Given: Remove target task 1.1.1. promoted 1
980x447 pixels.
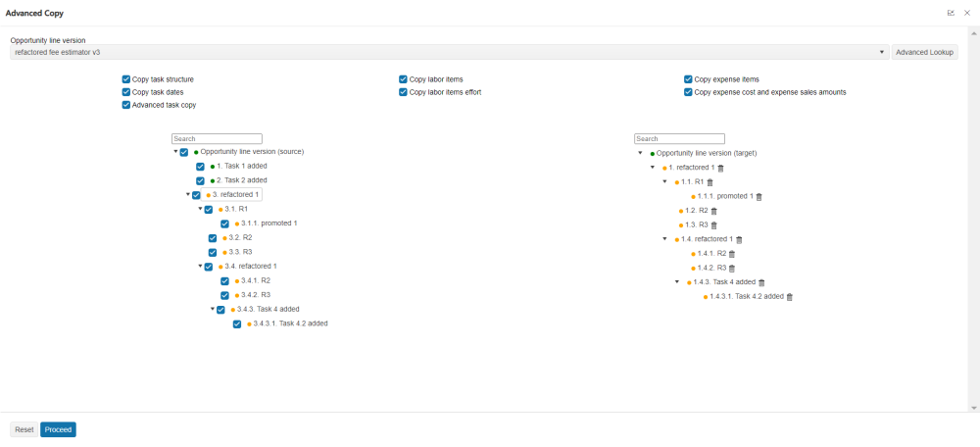Looking at the screenshot, I should pyautogui.click(x=759, y=196).
